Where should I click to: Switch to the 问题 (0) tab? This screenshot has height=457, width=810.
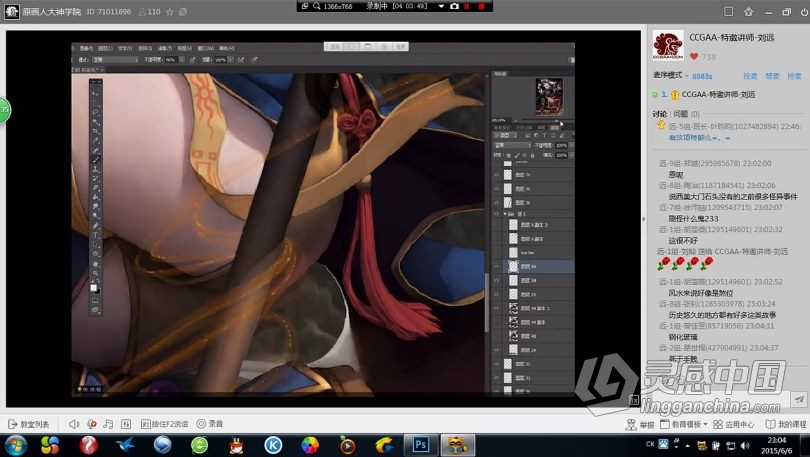687,114
